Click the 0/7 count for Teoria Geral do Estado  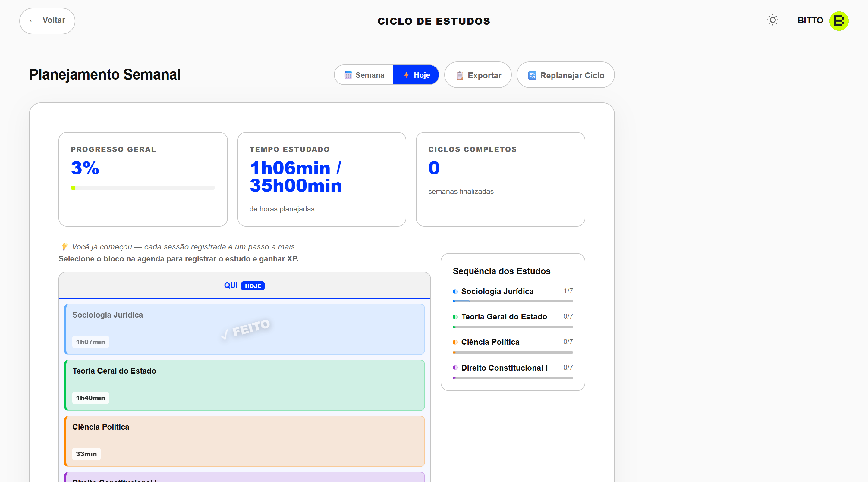568,316
